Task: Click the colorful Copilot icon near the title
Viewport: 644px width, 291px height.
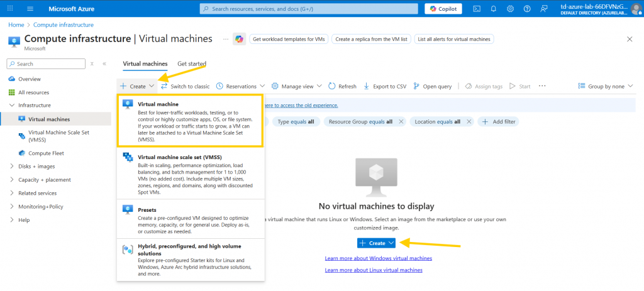Action: pyautogui.click(x=239, y=39)
